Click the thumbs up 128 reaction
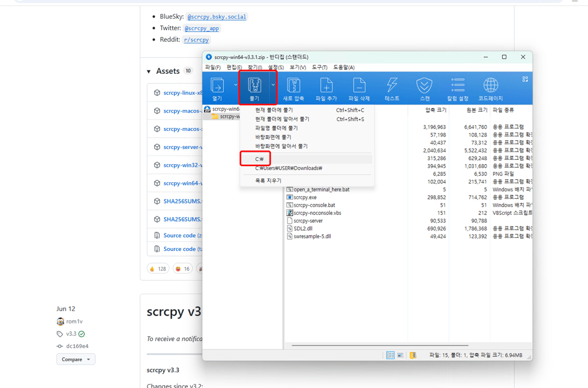 pyautogui.click(x=158, y=269)
